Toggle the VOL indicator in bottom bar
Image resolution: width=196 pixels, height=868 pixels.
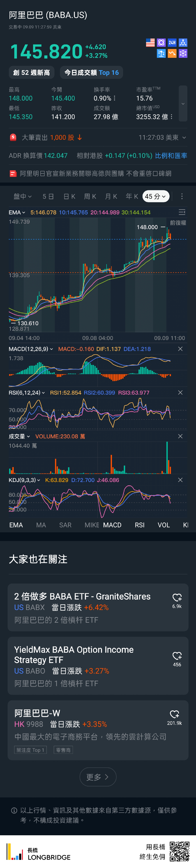pos(164,525)
